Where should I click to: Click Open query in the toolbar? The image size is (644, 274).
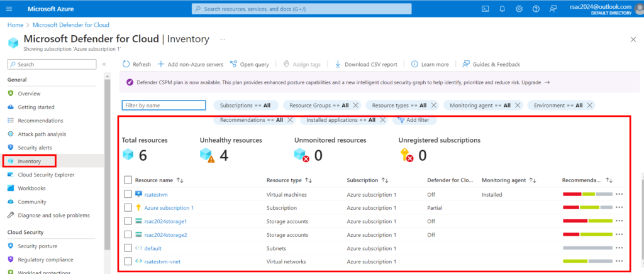click(249, 64)
